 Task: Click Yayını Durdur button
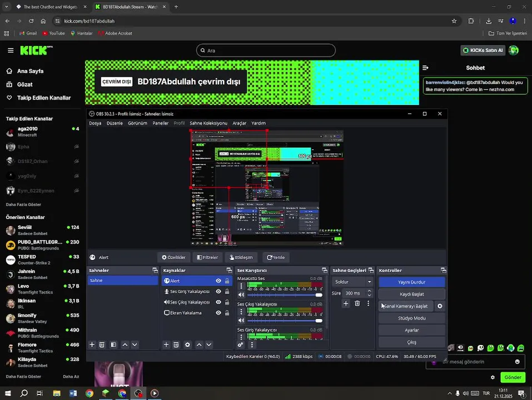pyautogui.click(x=411, y=282)
